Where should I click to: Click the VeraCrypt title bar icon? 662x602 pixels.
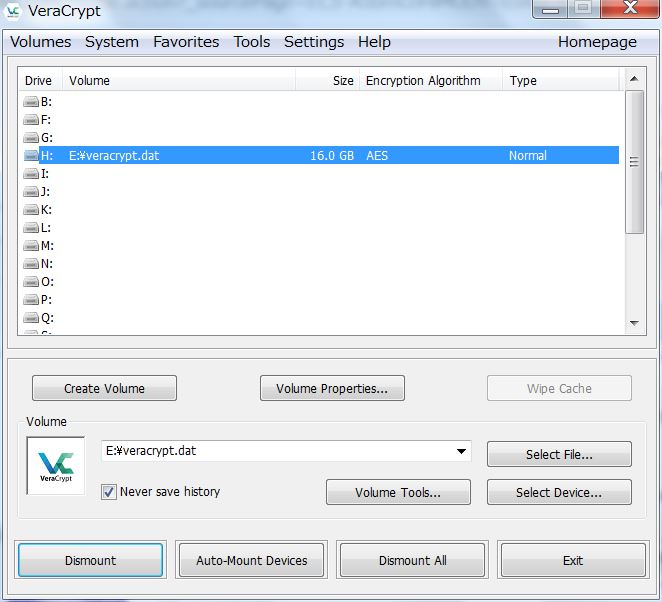[13, 11]
